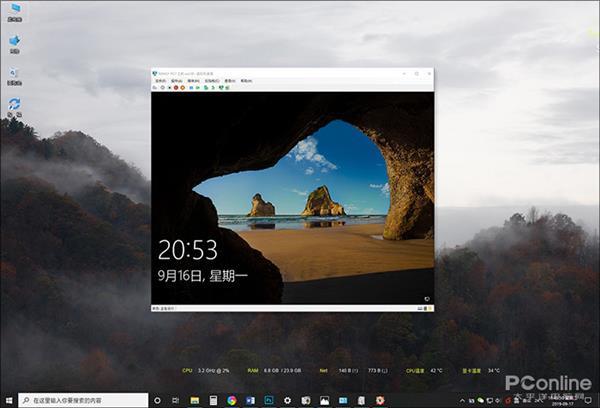This screenshot has height=408, width=600.
Task: Turn off the VM with the black toolbar button
Action: click(x=170, y=88)
